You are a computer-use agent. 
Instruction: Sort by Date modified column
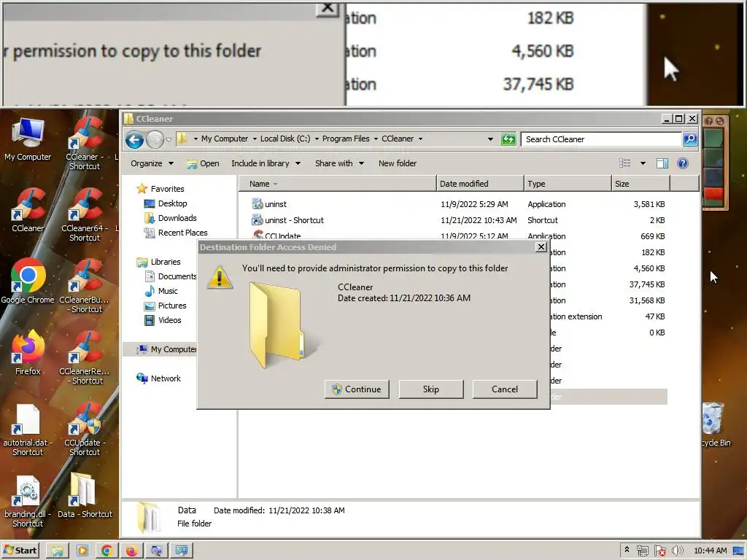click(x=480, y=184)
